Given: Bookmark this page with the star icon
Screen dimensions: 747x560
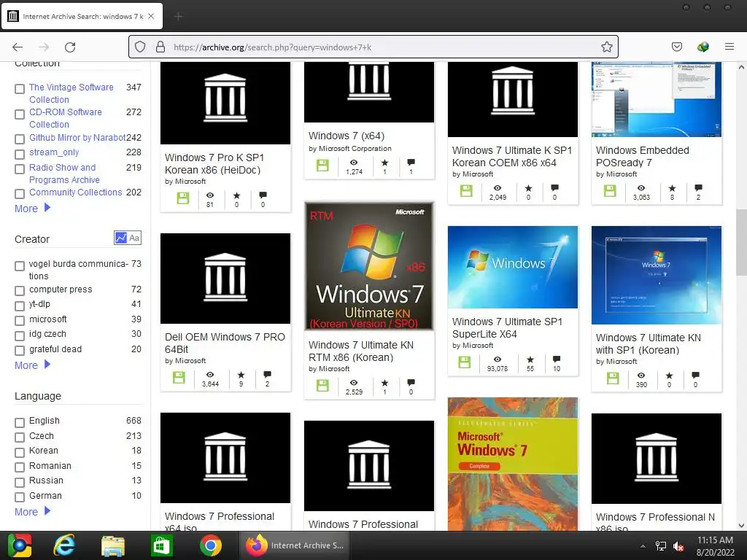Looking at the screenshot, I should (606, 47).
